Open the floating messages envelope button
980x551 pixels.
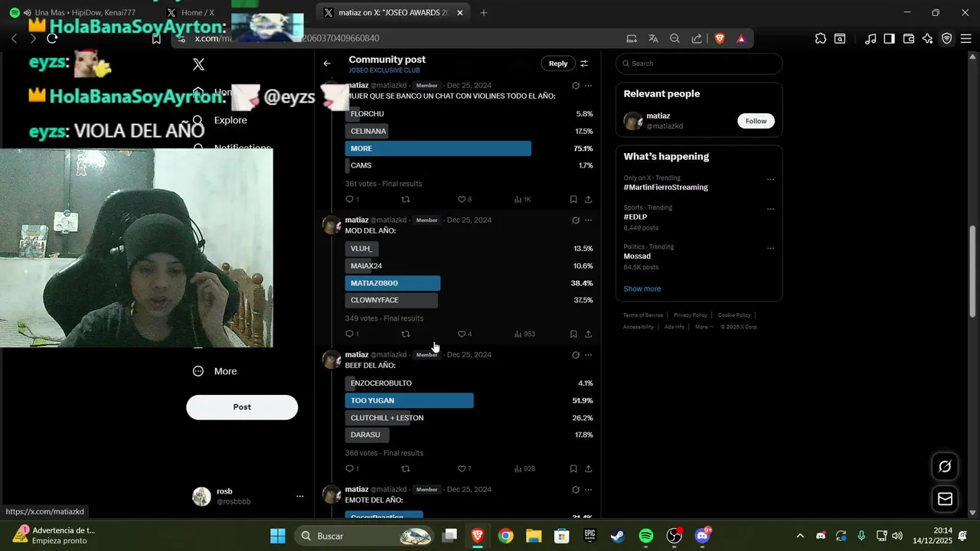(x=946, y=499)
